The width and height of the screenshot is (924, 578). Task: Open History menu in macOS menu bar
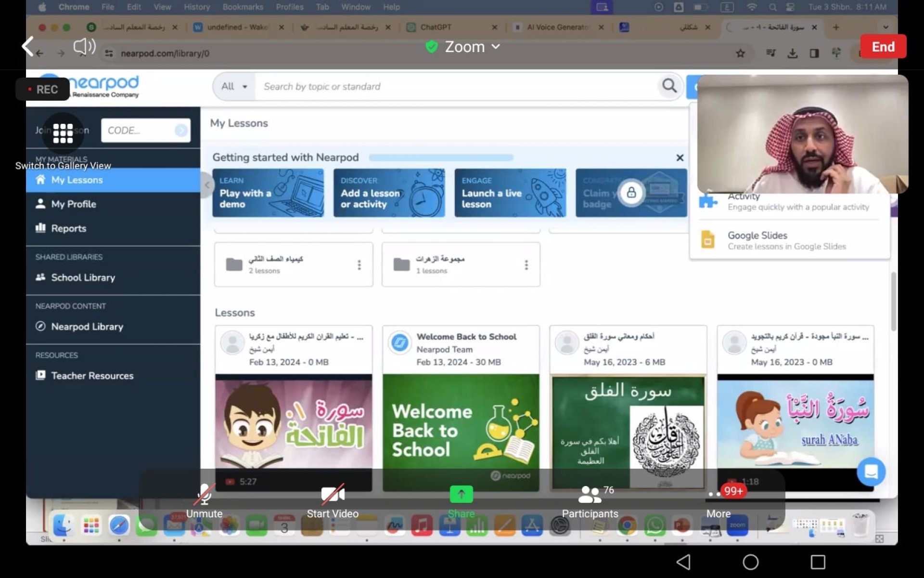pyautogui.click(x=197, y=7)
